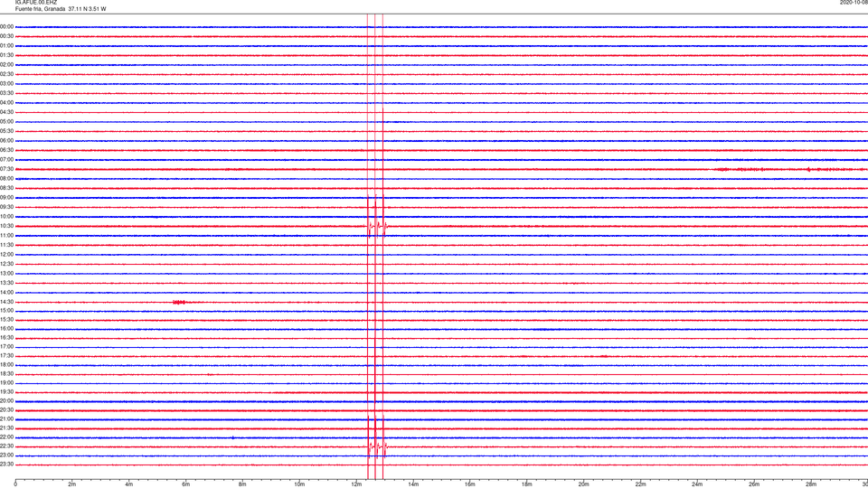Click the 4m tick label on time axis
The image size is (868, 488).
pyautogui.click(x=129, y=484)
